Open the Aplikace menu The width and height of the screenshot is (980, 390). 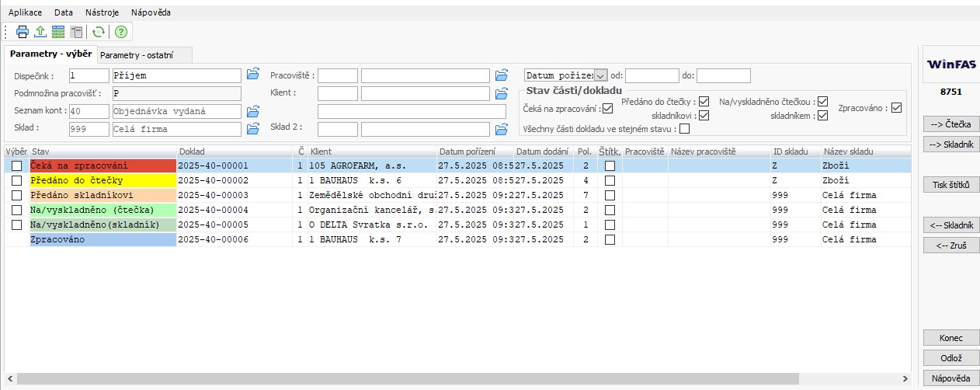pos(25,12)
